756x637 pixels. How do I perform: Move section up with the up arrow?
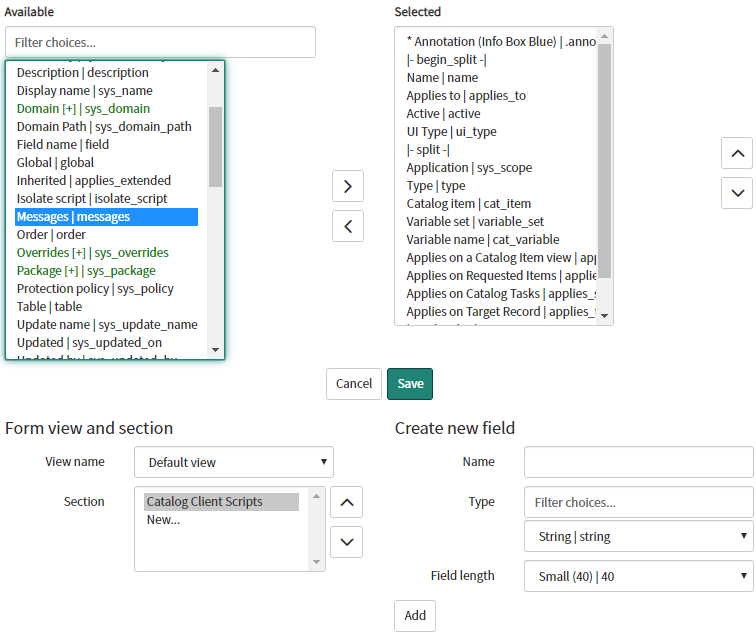pos(346,502)
